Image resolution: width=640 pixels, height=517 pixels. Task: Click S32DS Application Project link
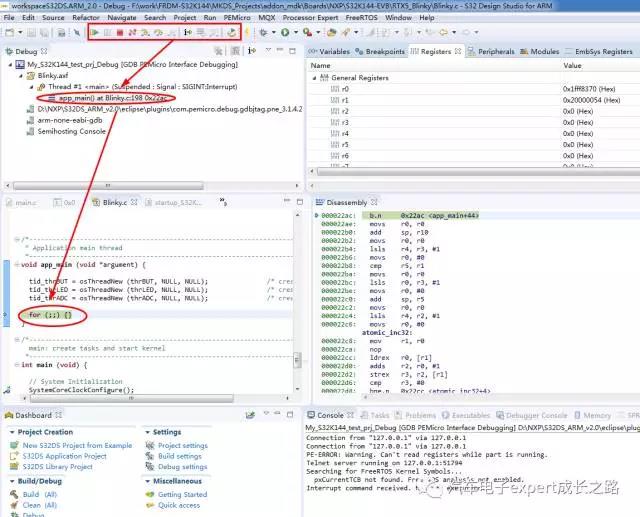click(64, 456)
